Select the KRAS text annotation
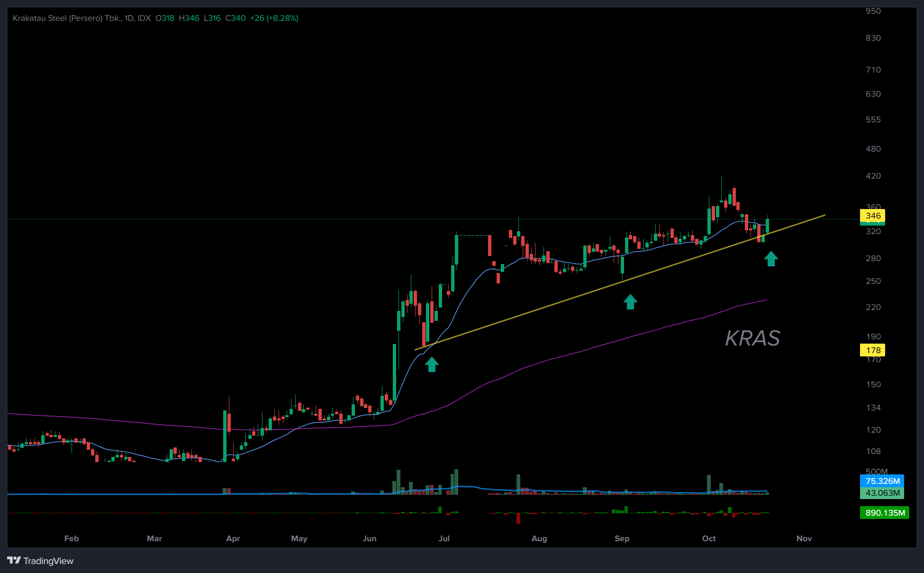 (752, 338)
